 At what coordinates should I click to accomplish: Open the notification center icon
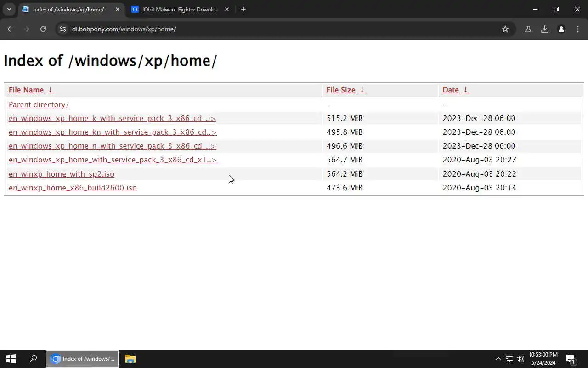point(571,359)
